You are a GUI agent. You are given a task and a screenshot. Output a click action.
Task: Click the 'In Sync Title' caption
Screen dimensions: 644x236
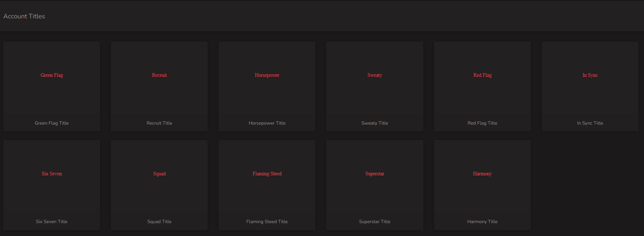coord(590,123)
